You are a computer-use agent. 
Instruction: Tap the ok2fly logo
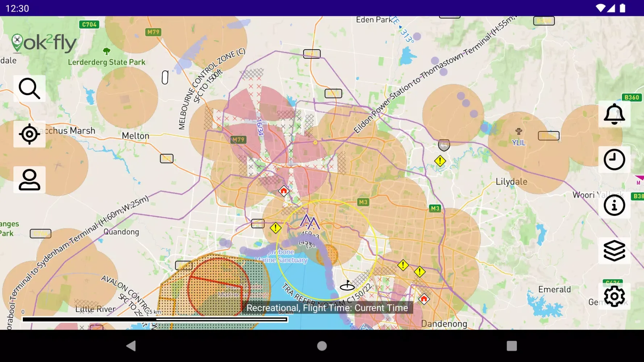tap(44, 43)
